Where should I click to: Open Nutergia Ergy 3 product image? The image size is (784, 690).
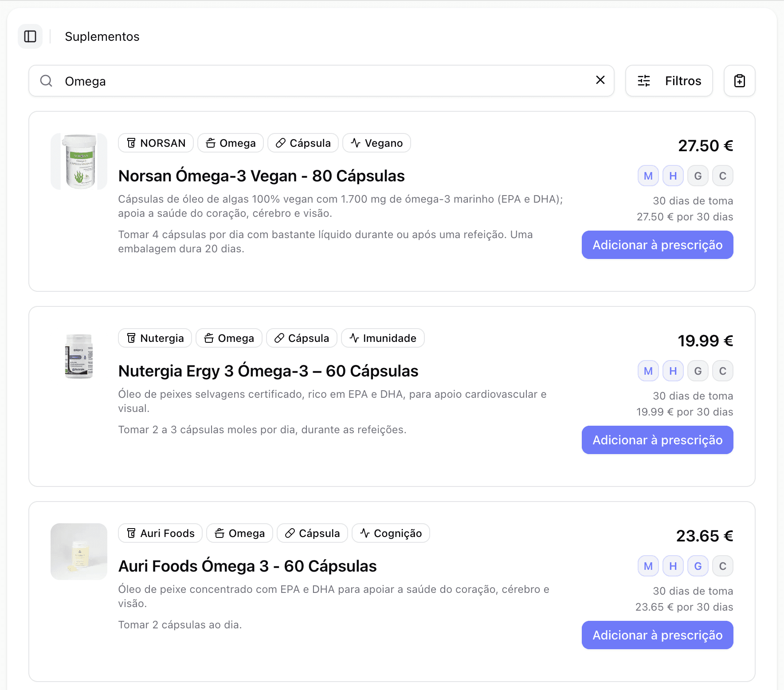(79, 357)
